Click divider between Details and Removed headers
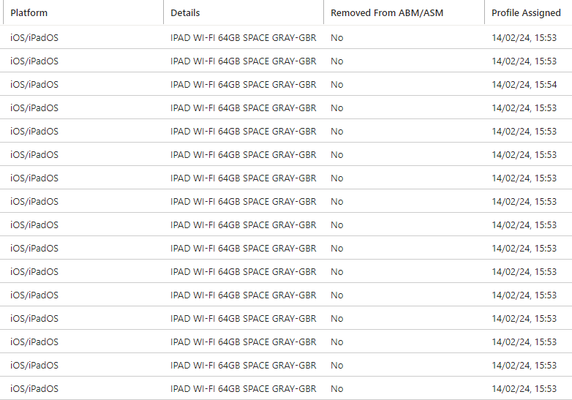This screenshot has width=572, height=400. (x=324, y=12)
